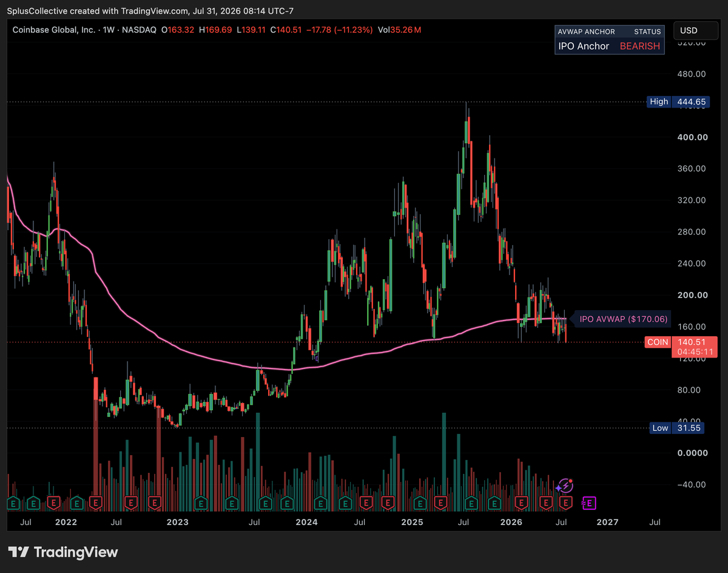Click the Low 31.55 price label
This screenshot has height=573, width=728.
click(x=677, y=428)
